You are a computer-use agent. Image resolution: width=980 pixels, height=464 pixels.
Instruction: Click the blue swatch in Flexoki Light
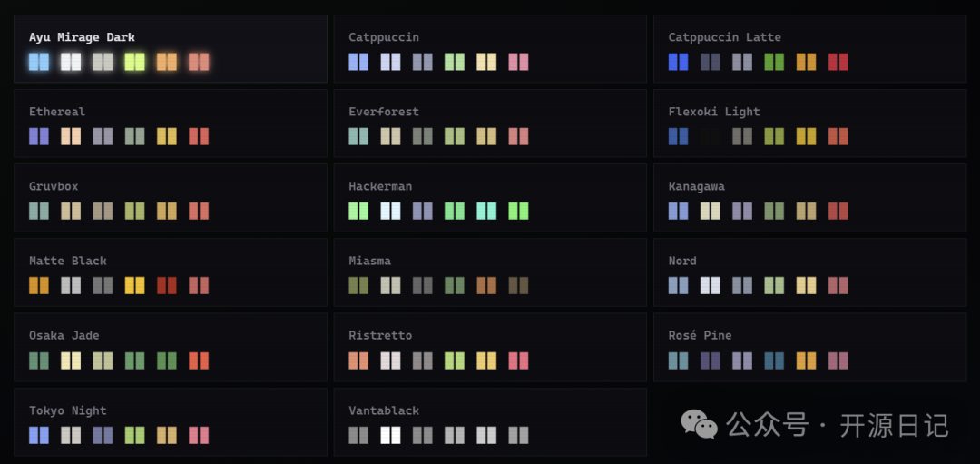pos(678,136)
